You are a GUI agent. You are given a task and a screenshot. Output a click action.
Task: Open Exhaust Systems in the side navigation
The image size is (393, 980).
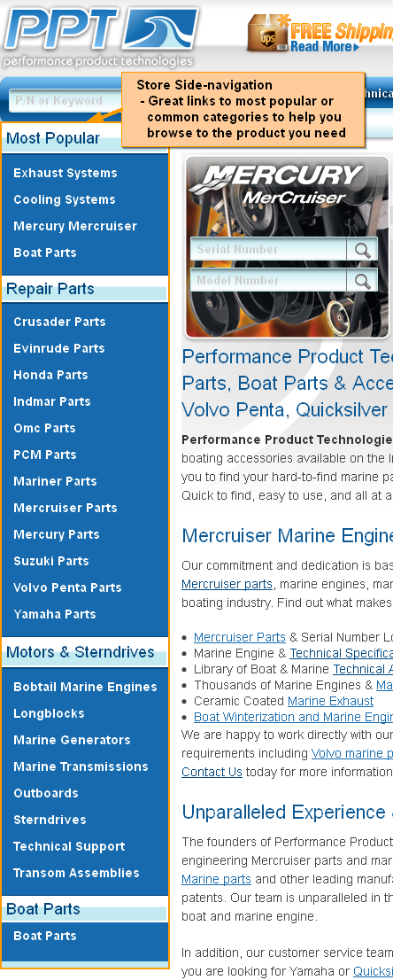(x=65, y=173)
